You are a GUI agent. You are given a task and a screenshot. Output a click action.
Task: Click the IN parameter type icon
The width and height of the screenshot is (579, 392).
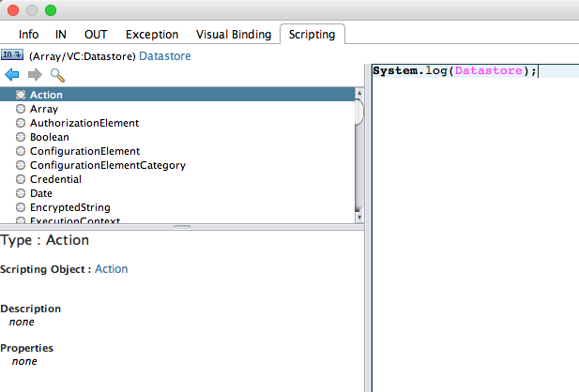coord(12,56)
